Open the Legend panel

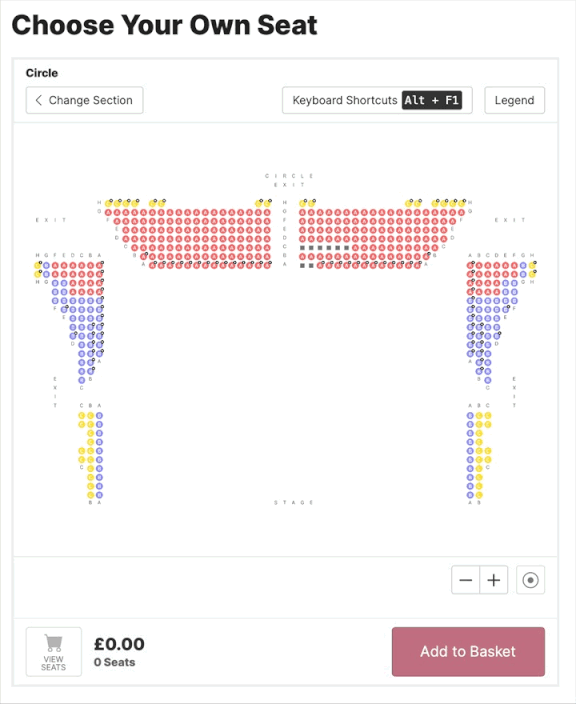point(514,100)
